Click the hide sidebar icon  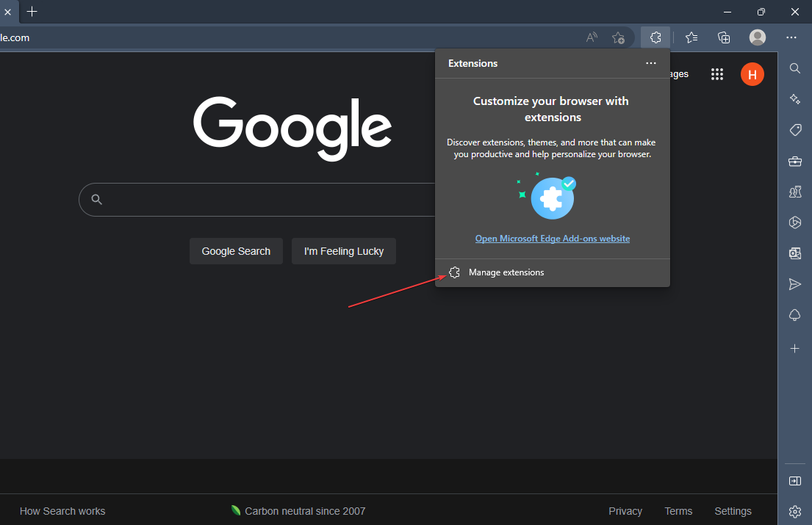point(795,481)
